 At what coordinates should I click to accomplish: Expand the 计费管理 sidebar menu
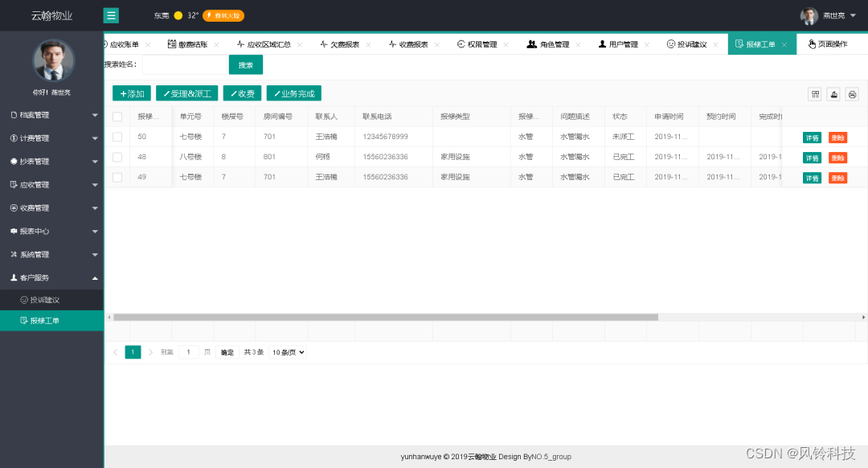[52, 138]
